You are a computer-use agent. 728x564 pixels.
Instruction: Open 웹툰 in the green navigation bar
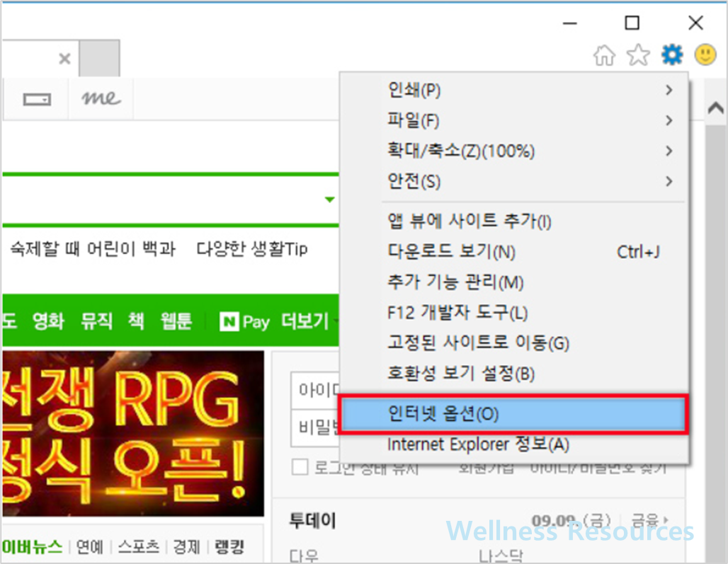point(176,321)
